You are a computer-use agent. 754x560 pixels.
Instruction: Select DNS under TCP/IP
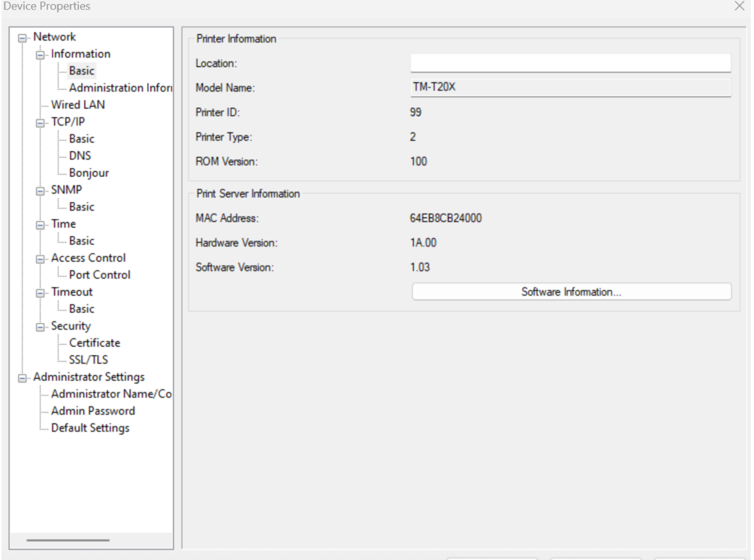tap(80, 156)
